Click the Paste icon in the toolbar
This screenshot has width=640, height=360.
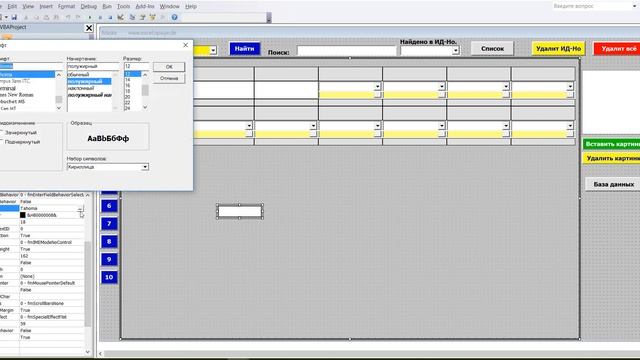[x=46, y=17]
